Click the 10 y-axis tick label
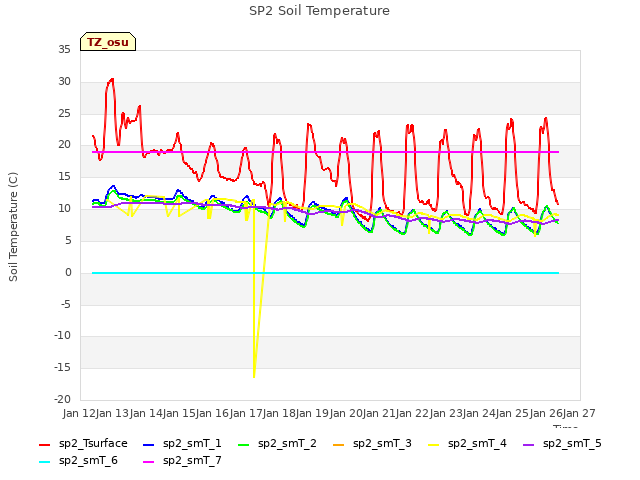Image resolution: width=640 pixels, height=480 pixels. click(64, 209)
